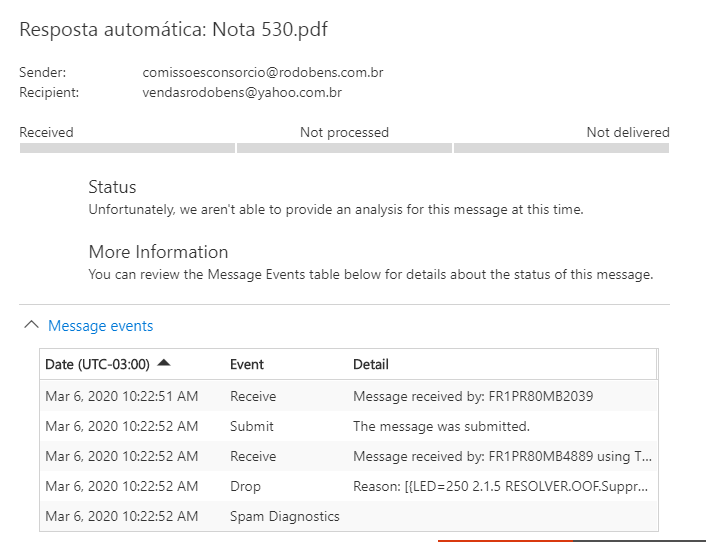
Task: Select the Spam Diagnostics event row
Action: [349, 516]
